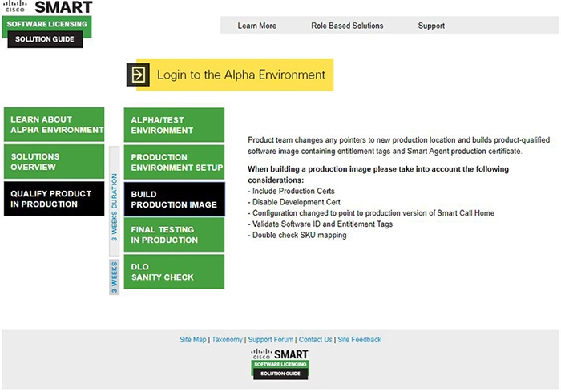Click 'Include Production Certs' line
Image resolution: width=561 pixels, height=392 pixels.
pos(291,191)
